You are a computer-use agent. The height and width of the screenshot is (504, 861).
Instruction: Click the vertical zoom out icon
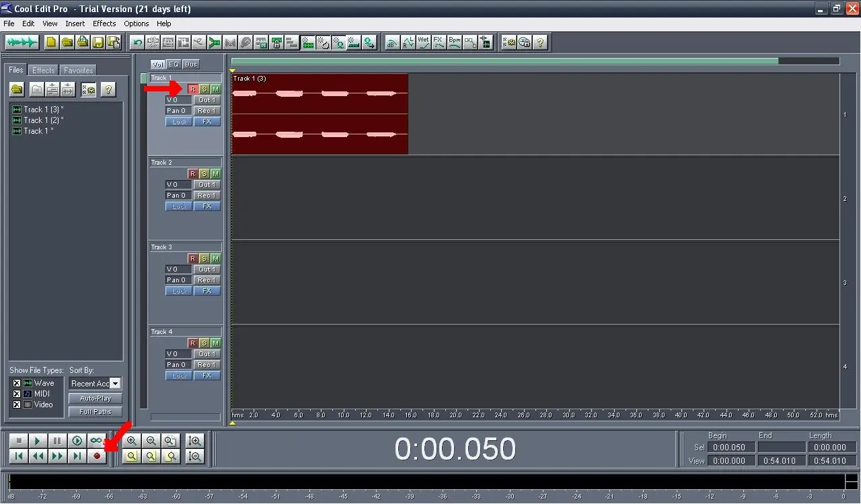(x=195, y=456)
